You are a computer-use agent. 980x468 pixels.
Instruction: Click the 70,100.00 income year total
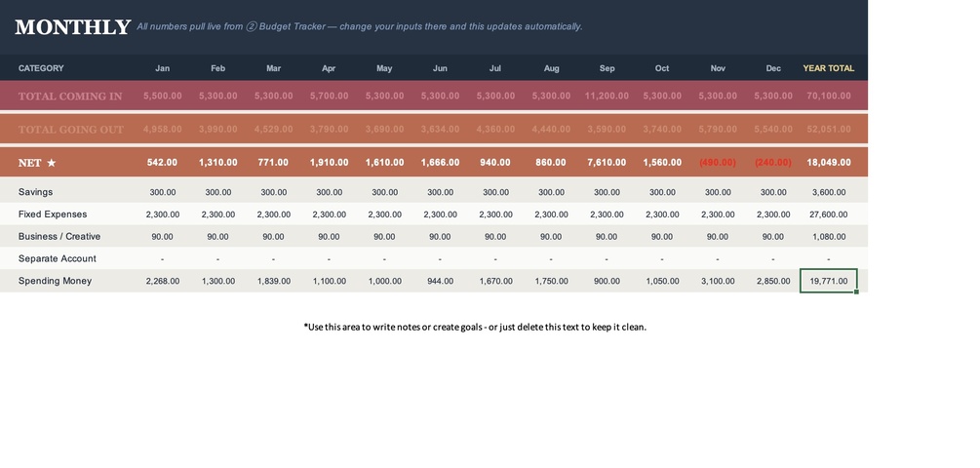click(x=828, y=97)
